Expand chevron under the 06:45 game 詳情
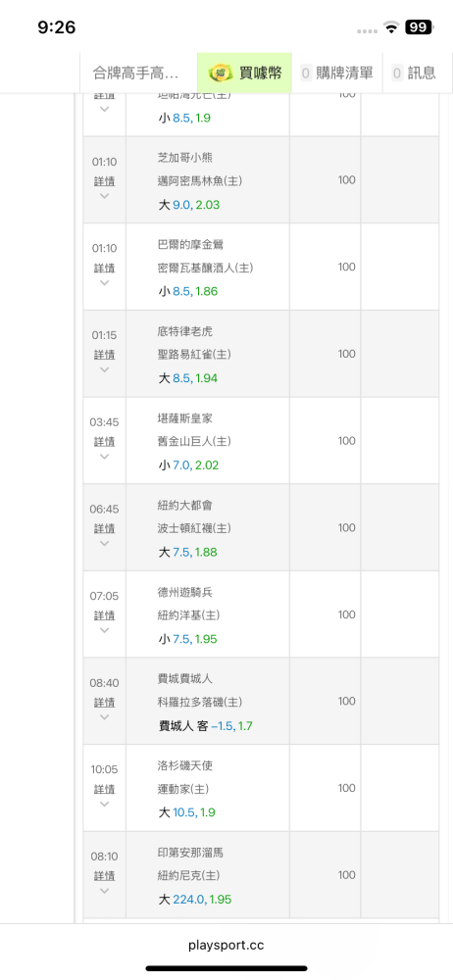 [105, 543]
